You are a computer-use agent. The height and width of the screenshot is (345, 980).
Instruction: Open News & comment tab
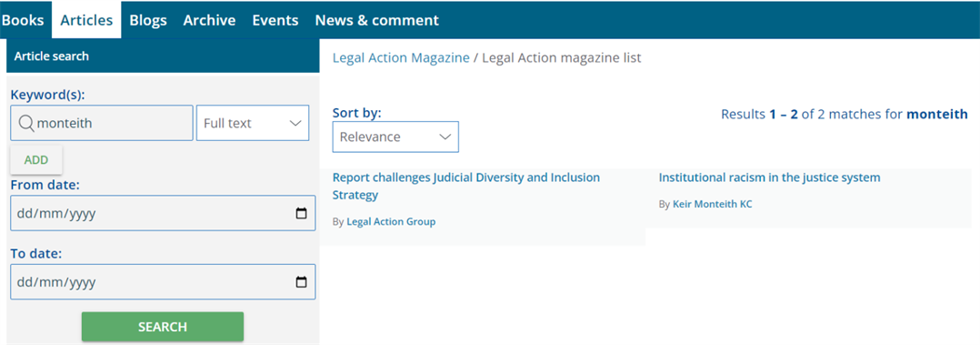coord(377,20)
